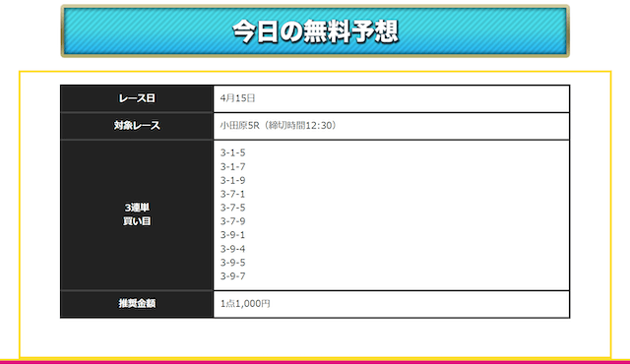Click the bet combination 3-7-9

tap(232, 221)
